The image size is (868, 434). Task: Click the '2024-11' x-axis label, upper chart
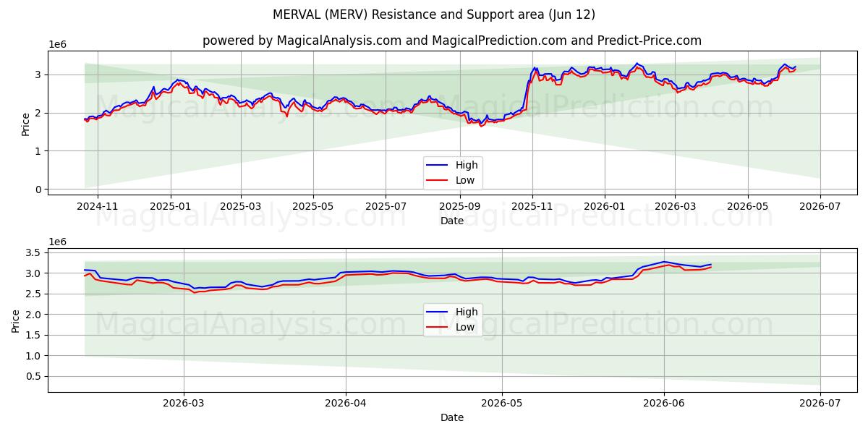pos(97,206)
